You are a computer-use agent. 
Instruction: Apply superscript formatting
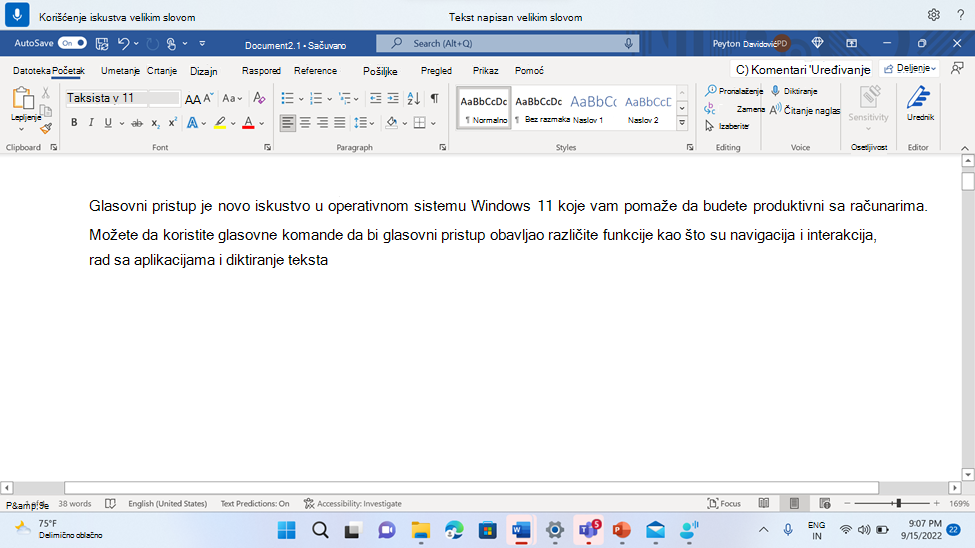click(x=172, y=123)
